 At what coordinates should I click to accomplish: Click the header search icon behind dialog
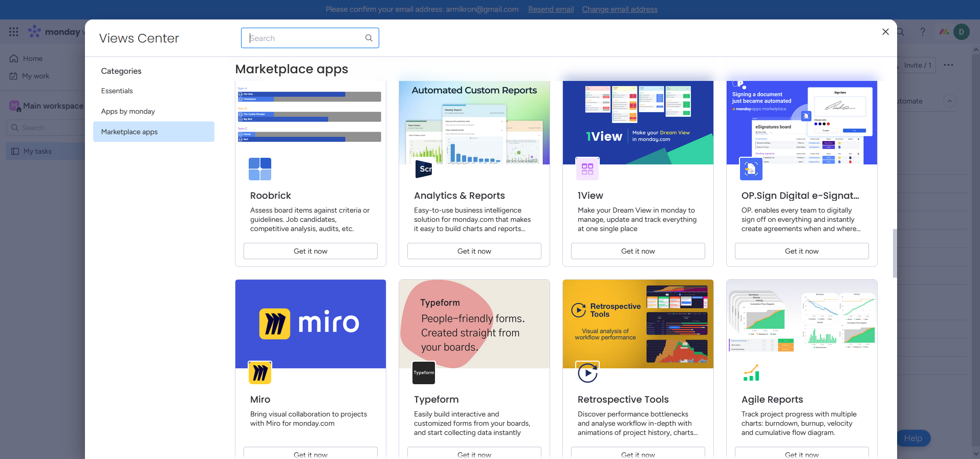pos(901,32)
